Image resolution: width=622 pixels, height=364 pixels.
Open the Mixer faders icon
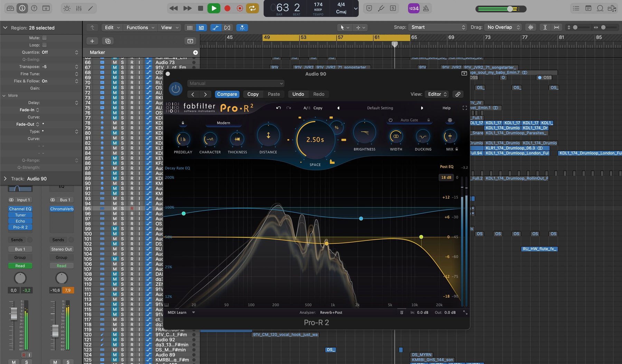79,8
